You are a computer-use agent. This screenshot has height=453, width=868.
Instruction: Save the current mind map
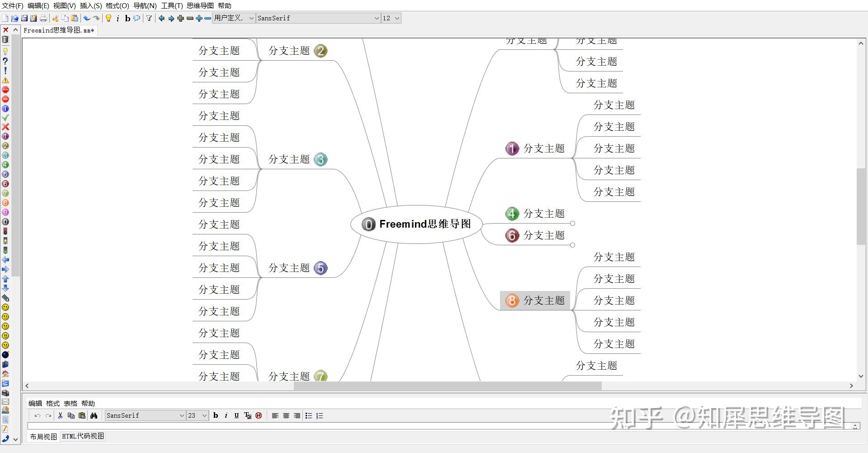point(24,18)
